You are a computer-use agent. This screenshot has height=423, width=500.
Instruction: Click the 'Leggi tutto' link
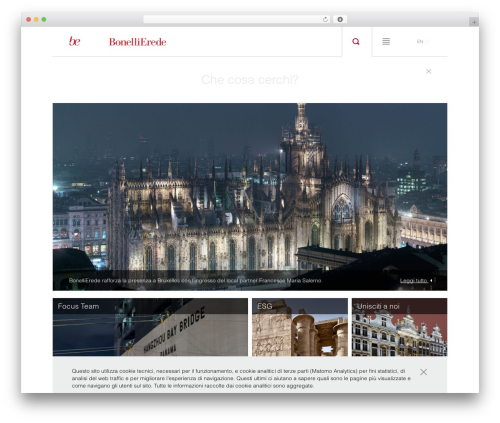(x=414, y=281)
